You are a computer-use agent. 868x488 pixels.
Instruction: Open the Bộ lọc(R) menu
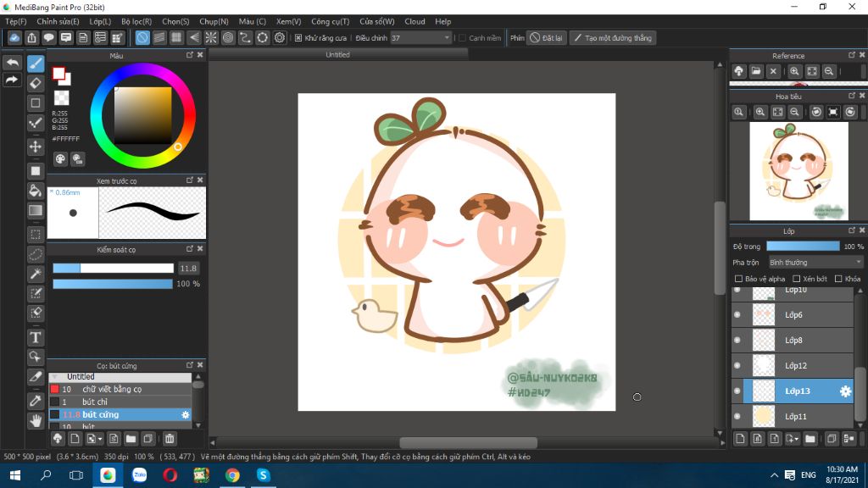pos(136,21)
